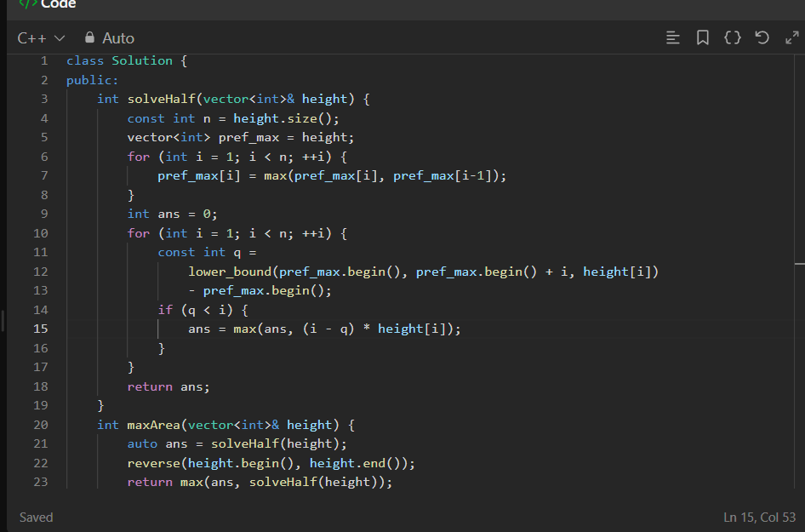Click line number 20 in the gutter
The image size is (805, 532).
coord(41,425)
